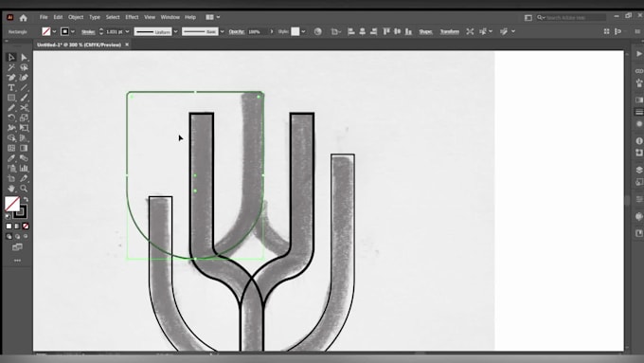Click the Stroke panel link

point(88,31)
